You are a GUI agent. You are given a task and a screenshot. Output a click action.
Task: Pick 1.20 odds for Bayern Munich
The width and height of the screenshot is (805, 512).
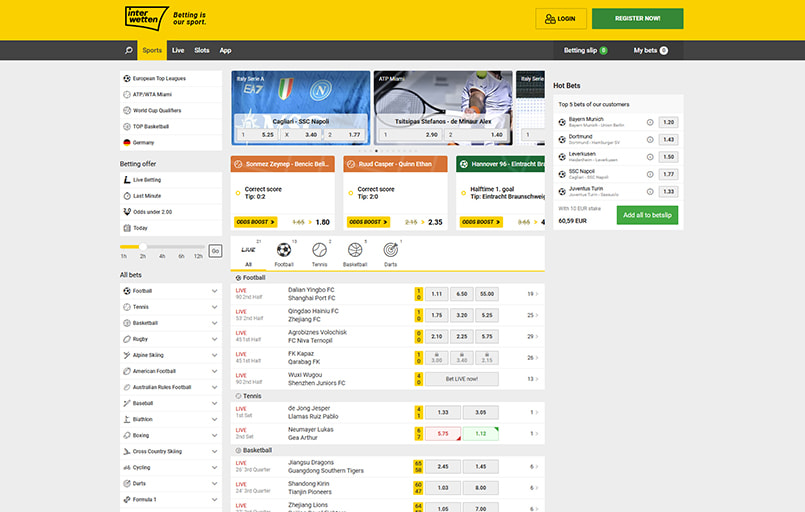668,122
